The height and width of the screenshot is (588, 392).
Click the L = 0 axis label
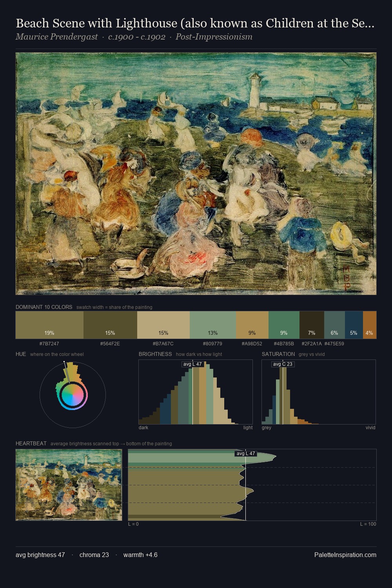[x=133, y=524]
